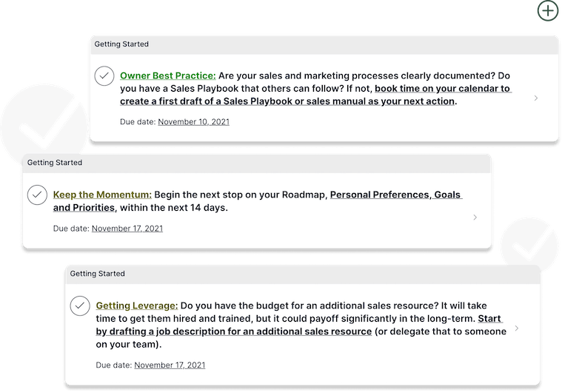Open the Getting Leverage link
This screenshot has height=392, width=562.
(136, 305)
